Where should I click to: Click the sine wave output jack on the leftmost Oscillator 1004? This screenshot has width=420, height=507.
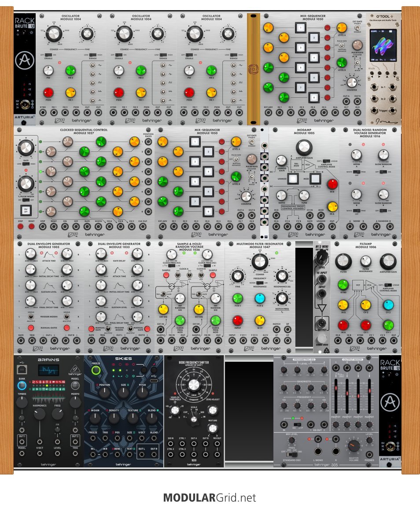click(93, 65)
